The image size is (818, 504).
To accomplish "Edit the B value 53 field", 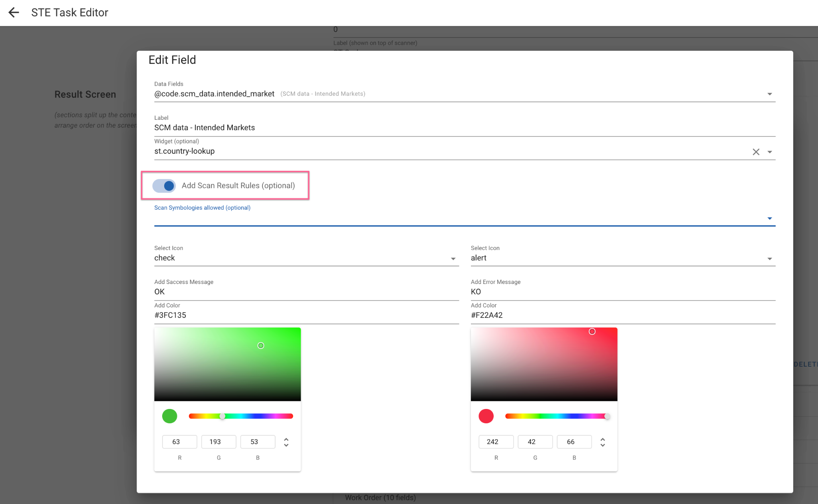I will 258,442.
